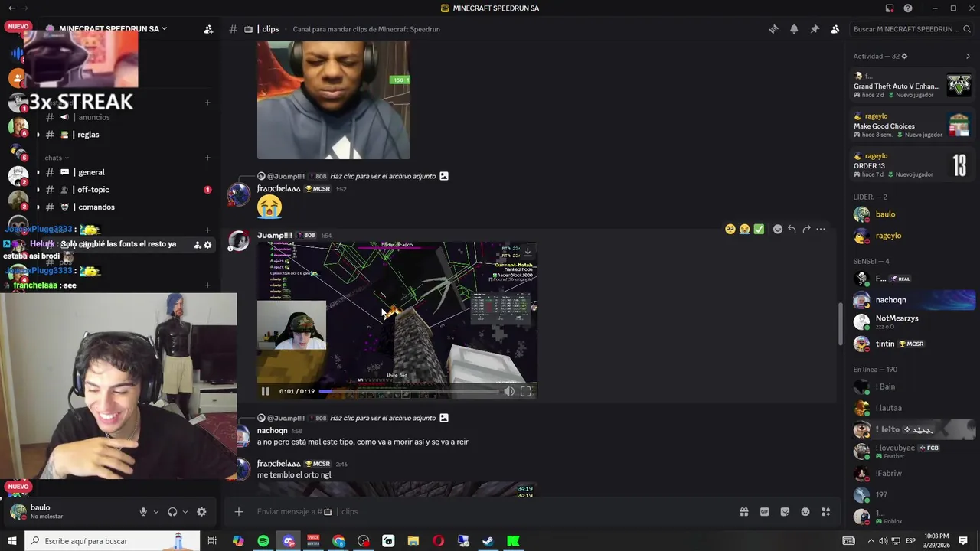The width and height of the screenshot is (980, 551).
Task: Open the threads icon in channel header
Action: (773, 29)
